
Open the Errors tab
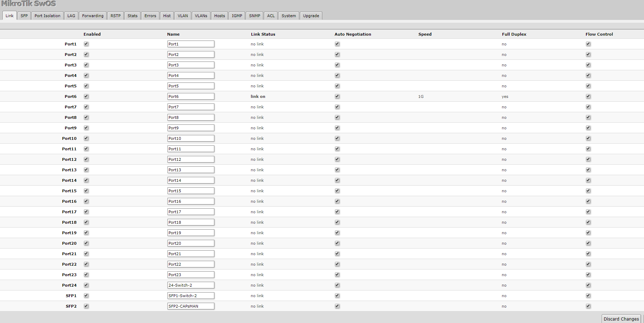tap(150, 16)
